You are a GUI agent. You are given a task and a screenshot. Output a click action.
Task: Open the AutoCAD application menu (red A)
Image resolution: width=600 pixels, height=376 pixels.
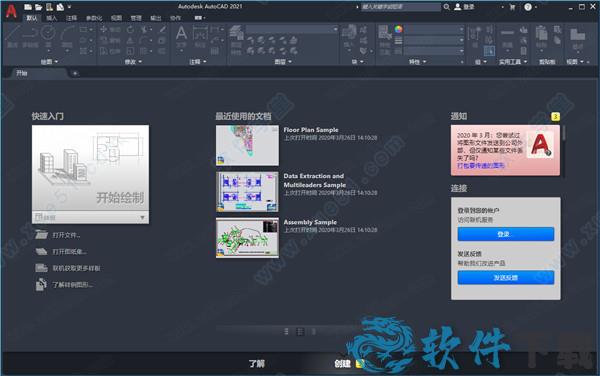click(x=11, y=10)
